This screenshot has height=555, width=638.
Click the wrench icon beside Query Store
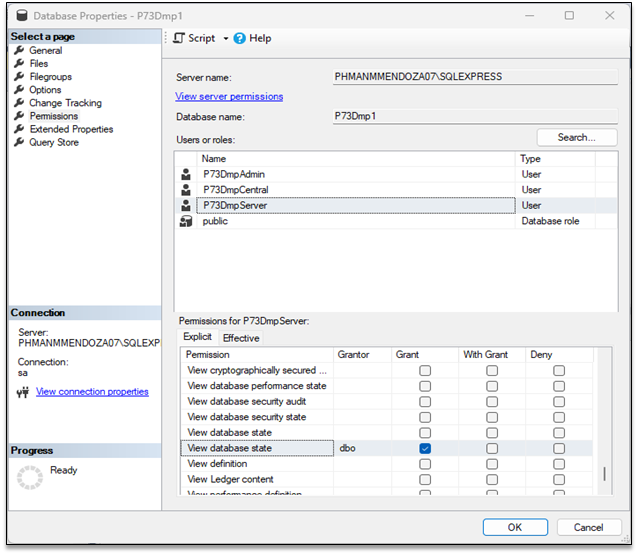19,142
